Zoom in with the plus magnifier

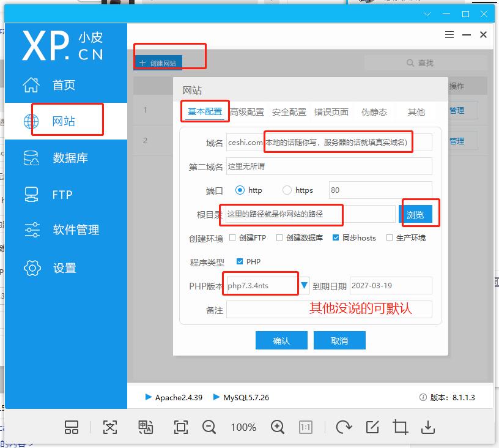tap(278, 427)
